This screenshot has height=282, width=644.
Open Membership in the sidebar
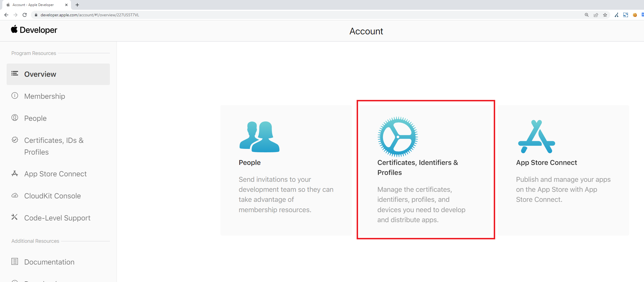click(x=45, y=96)
